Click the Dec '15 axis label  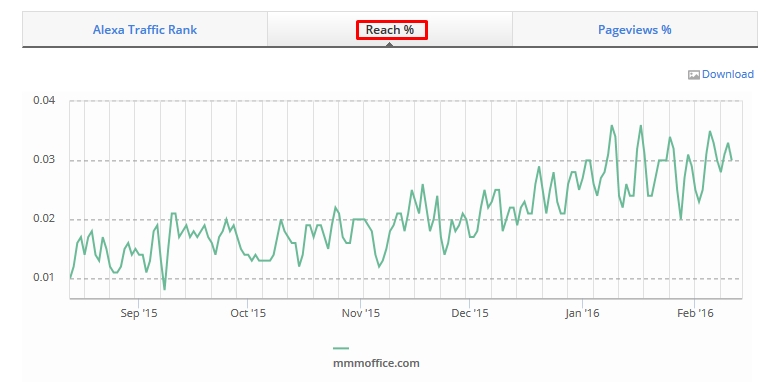pyautogui.click(x=470, y=313)
